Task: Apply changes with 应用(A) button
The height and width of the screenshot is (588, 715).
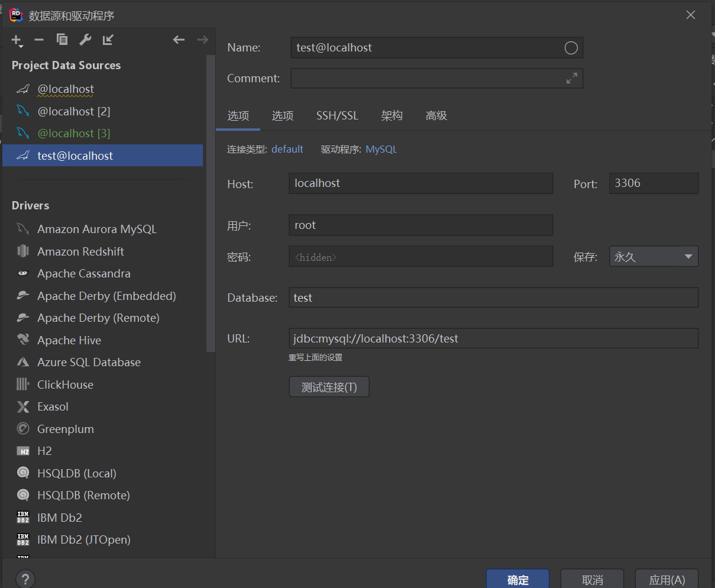Action: click(x=667, y=580)
